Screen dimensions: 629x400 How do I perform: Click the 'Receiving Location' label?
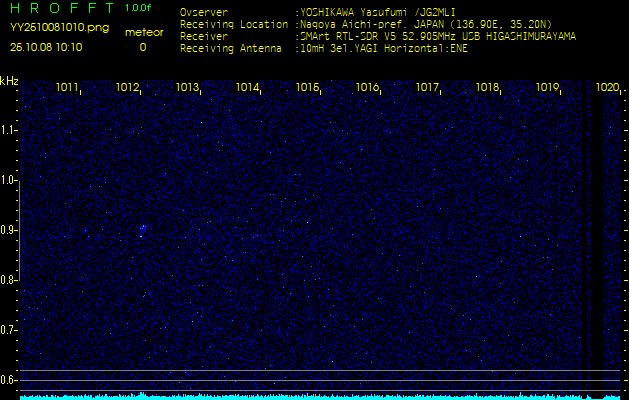pyautogui.click(x=234, y=24)
